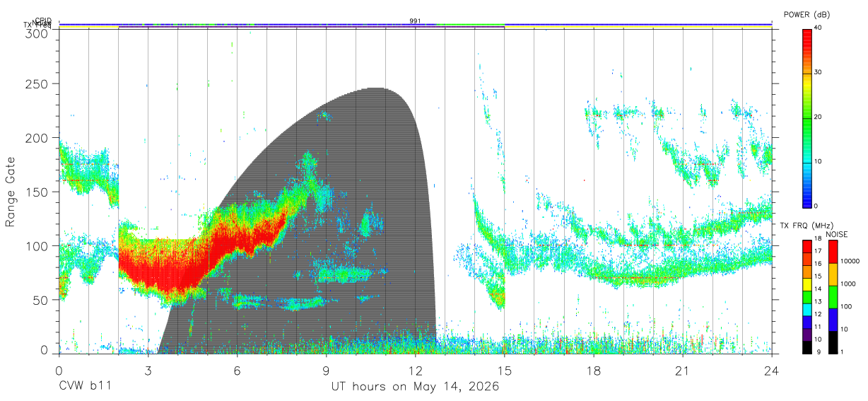Click the 30 label on power scale
Viewport: 868px width, 401px height.
click(x=819, y=73)
